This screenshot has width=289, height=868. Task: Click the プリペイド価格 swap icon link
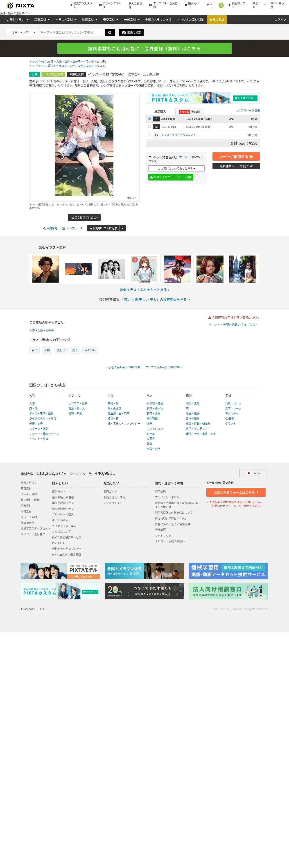click(x=248, y=110)
